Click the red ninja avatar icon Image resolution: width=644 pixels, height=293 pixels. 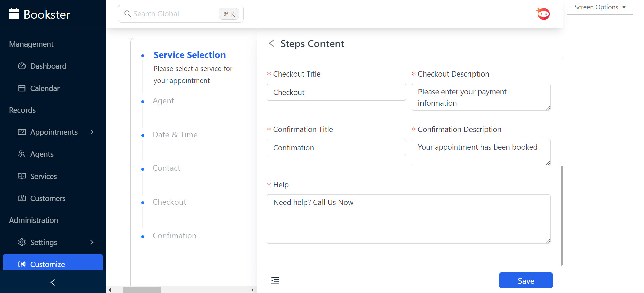click(543, 14)
